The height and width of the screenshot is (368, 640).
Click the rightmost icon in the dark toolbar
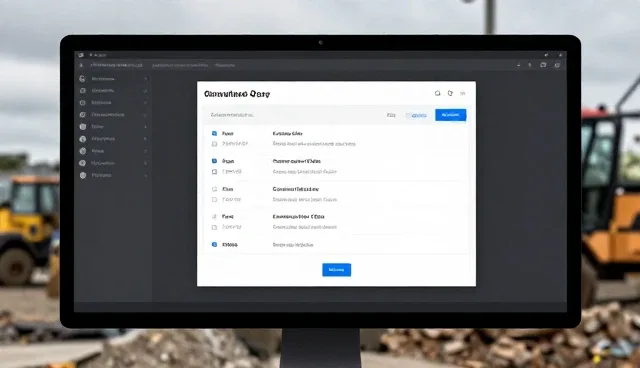[x=557, y=65]
